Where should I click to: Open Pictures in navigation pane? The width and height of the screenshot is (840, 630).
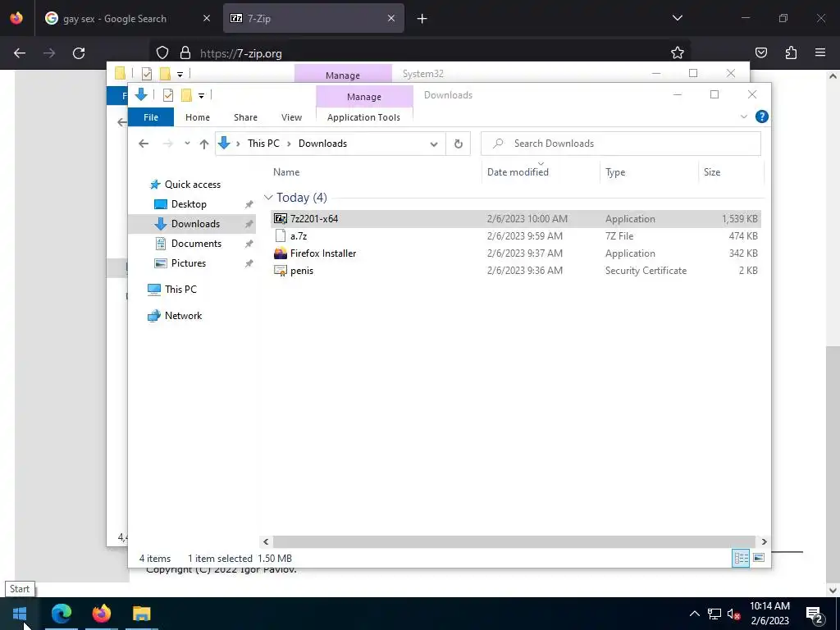(x=189, y=263)
